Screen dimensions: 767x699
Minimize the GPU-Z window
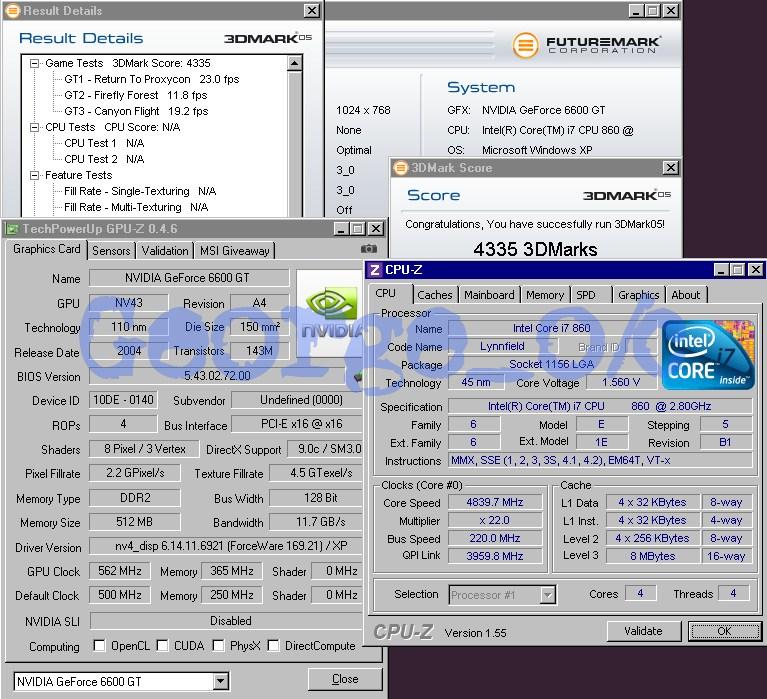(341, 229)
